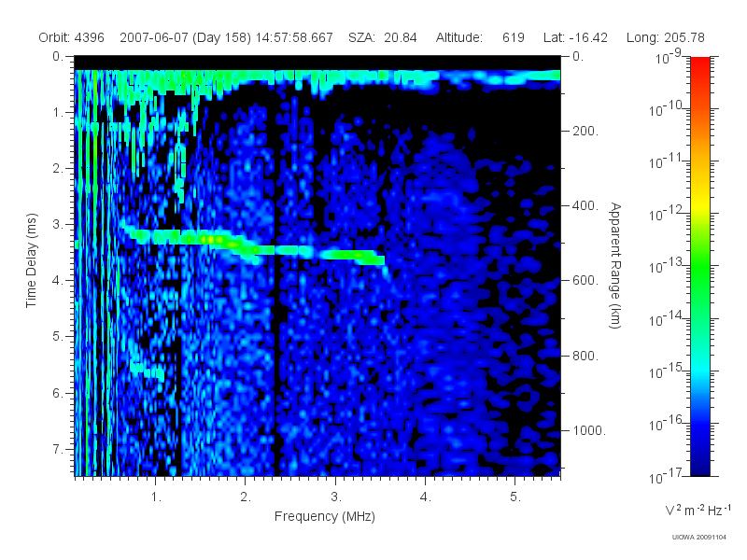Image resolution: width=747 pixels, height=560 pixels.
Task: Click the 'Altitude:' label
Action: (459, 37)
